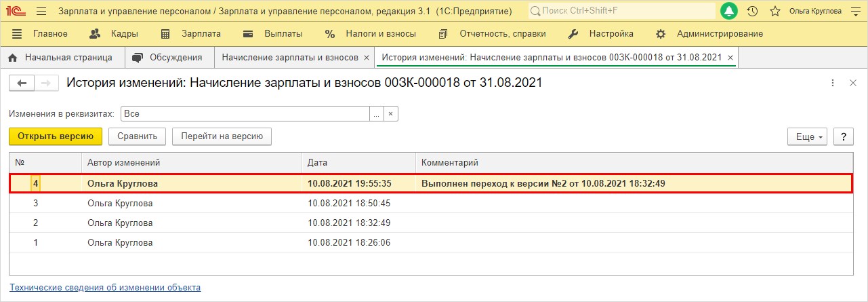Screen dimensions: 868x302
Task: Open favorites star icon in title bar
Action: [775, 11]
